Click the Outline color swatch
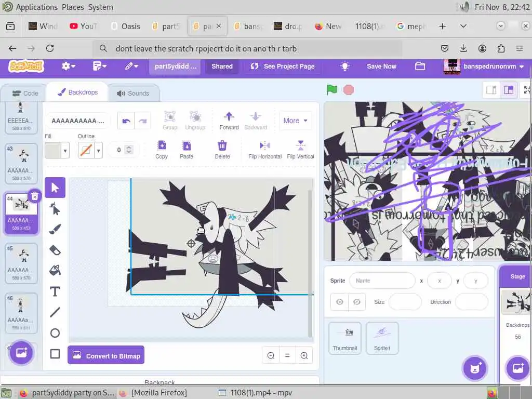The height and width of the screenshot is (399, 532). point(86,150)
